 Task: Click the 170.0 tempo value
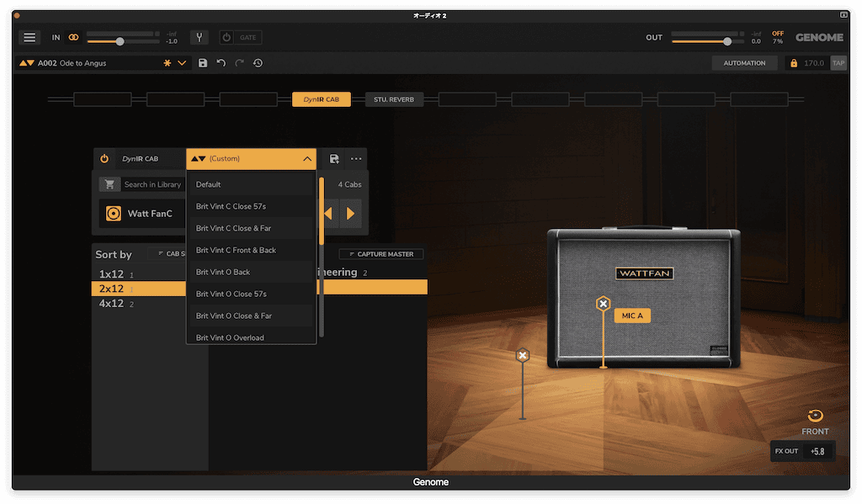pyautogui.click(x=814, y=63)
